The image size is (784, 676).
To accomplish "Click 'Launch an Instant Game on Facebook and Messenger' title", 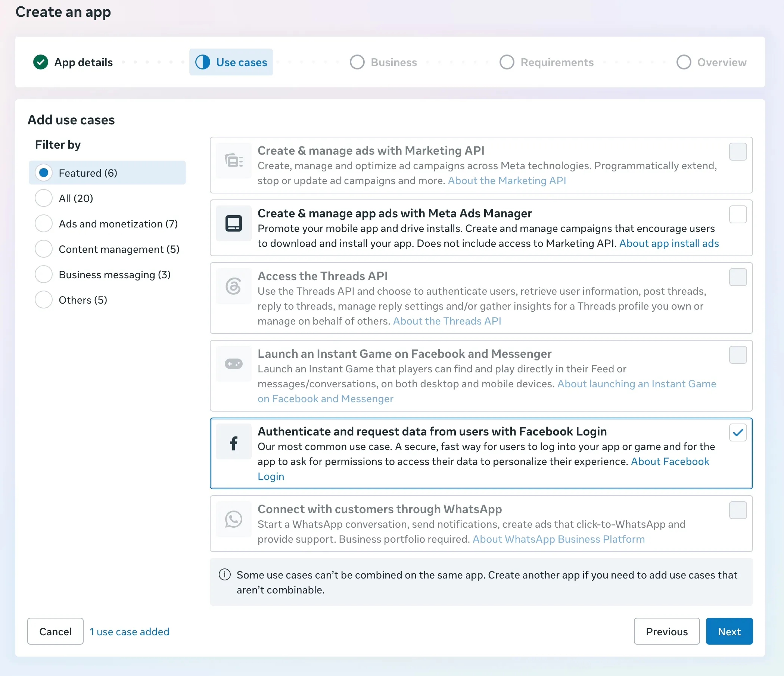I will coord(404,354).
